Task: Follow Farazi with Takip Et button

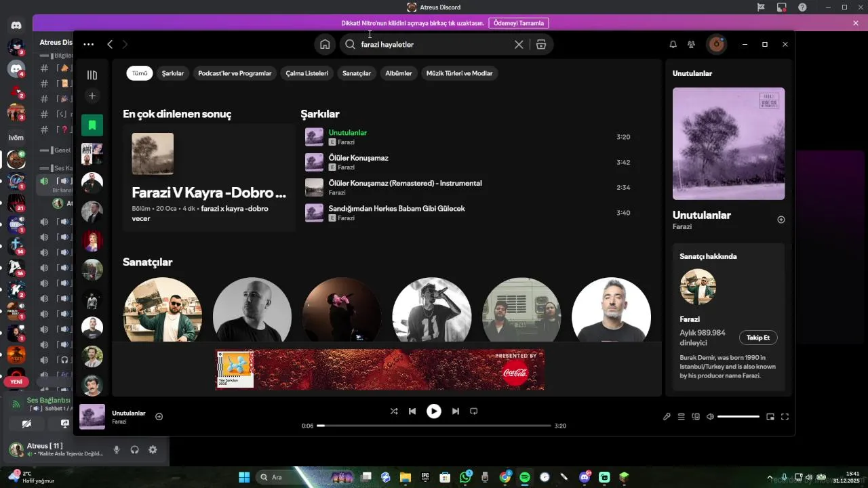Action: [758, 338]
